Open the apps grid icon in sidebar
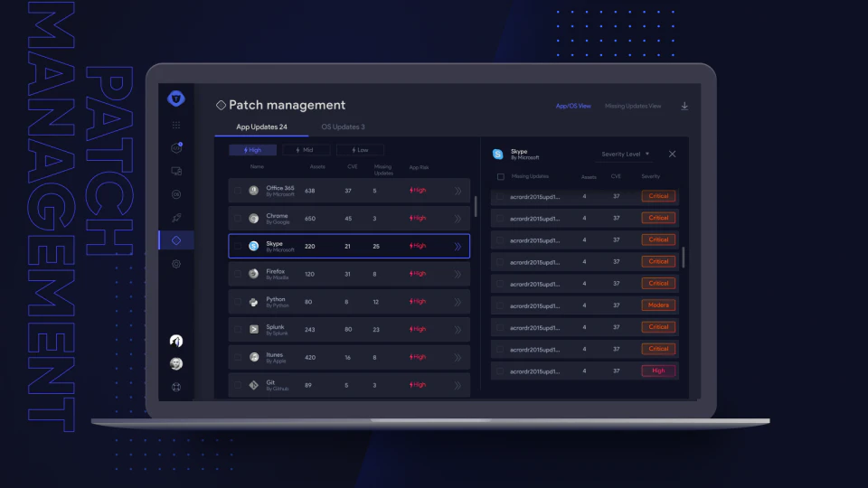Screen dimensions: 868x488 pos(176,125)
